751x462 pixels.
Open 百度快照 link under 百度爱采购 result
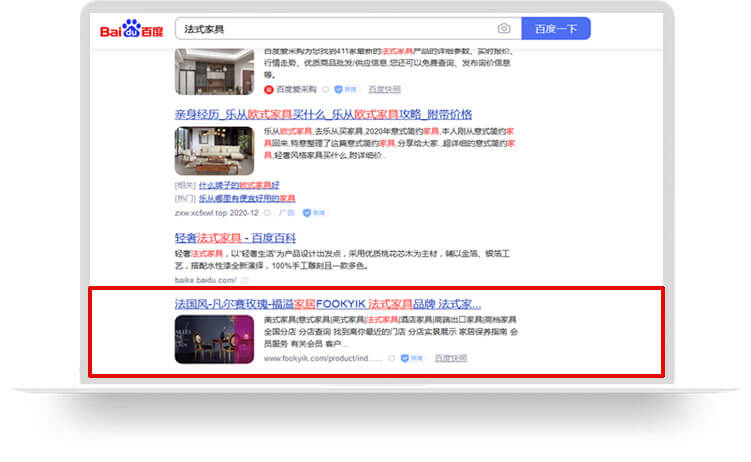click(384, 90)
